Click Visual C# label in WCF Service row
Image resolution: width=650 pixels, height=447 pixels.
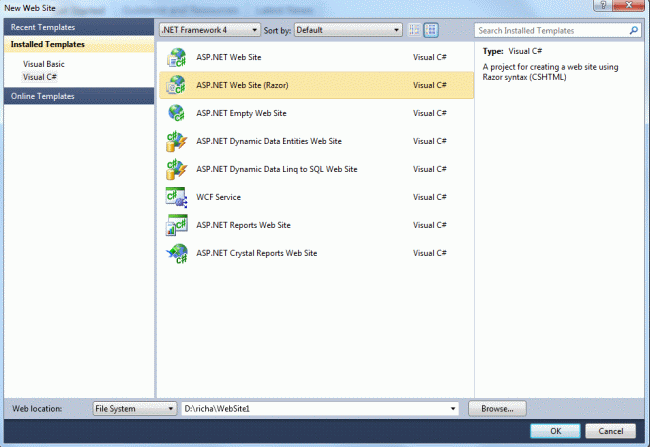pos(430,197)
